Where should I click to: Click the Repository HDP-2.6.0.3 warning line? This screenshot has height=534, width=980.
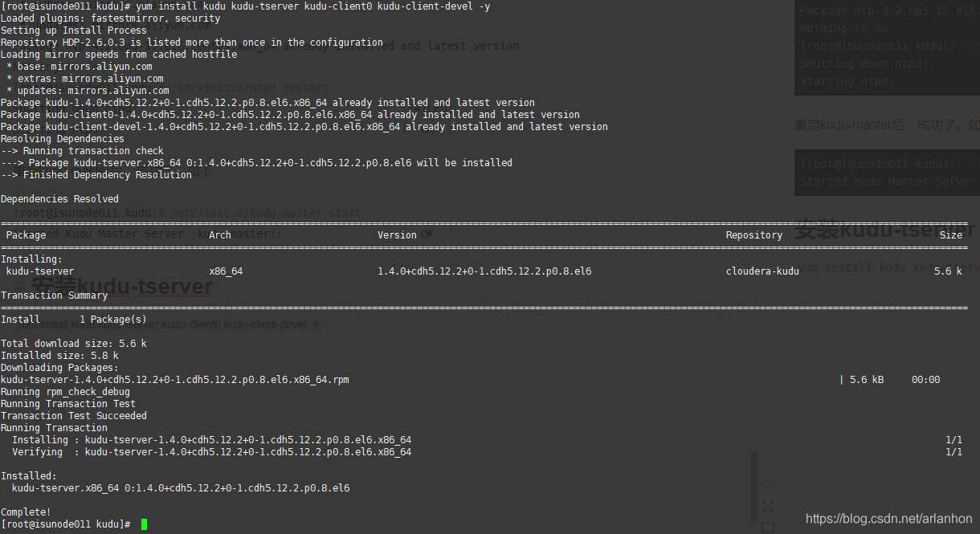[192, 43]
